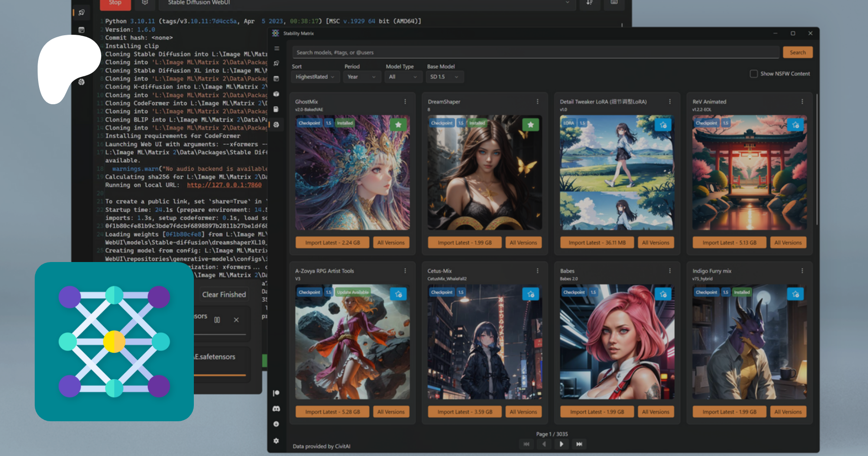Open the Model Type dropdown set to All
The image size is (868, 456).
403,77
